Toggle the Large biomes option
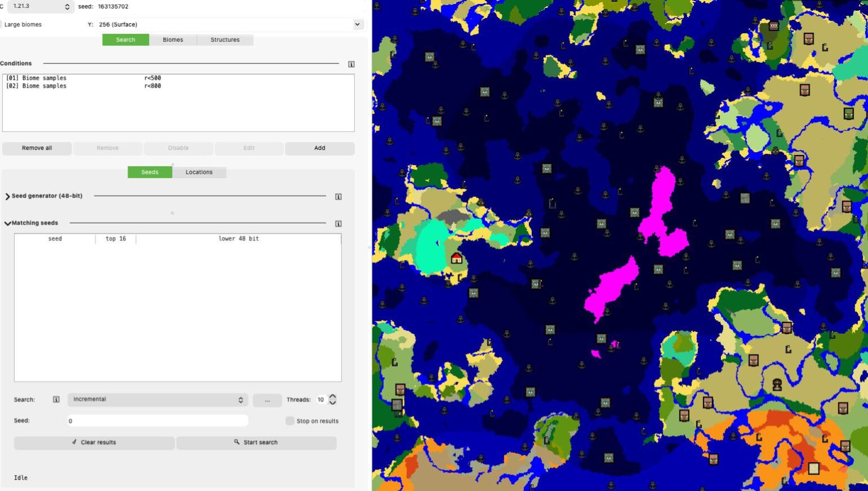 point(2,24)
